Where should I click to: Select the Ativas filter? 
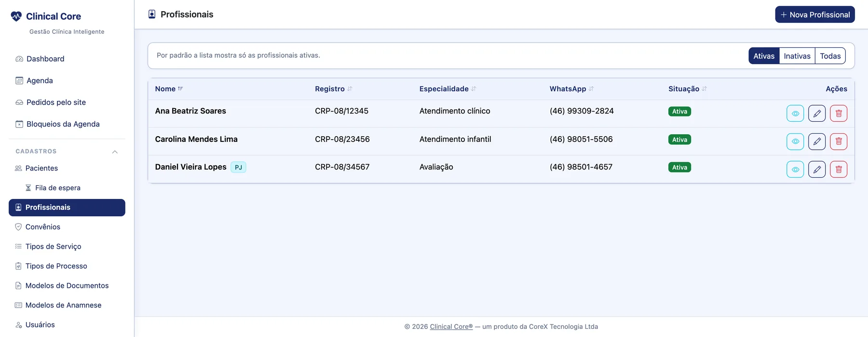764,56
